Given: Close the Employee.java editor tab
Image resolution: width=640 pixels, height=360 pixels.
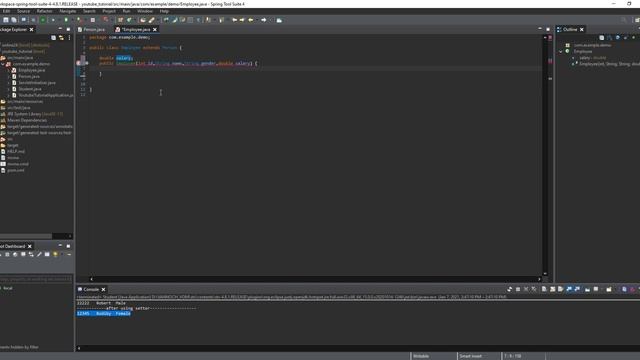Looking at the screenshot, I should (155, 29).
